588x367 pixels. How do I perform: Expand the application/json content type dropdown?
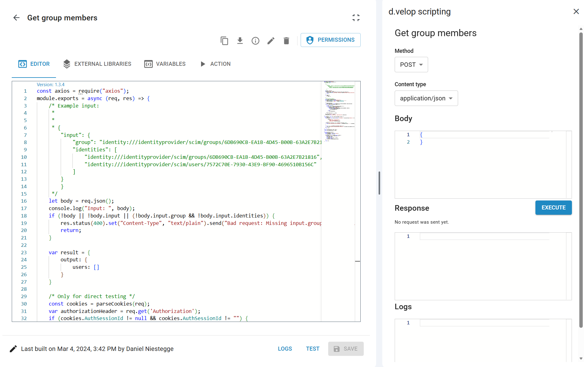click(x=426, y=98)
